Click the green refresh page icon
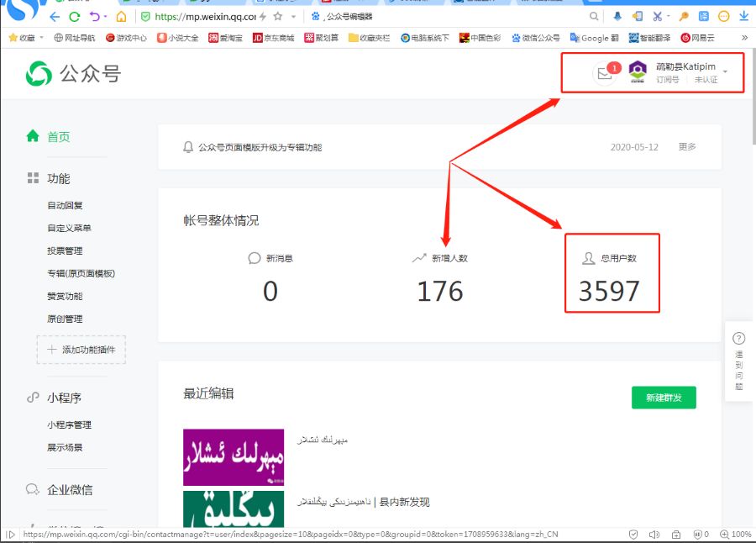 click(75, 16)
